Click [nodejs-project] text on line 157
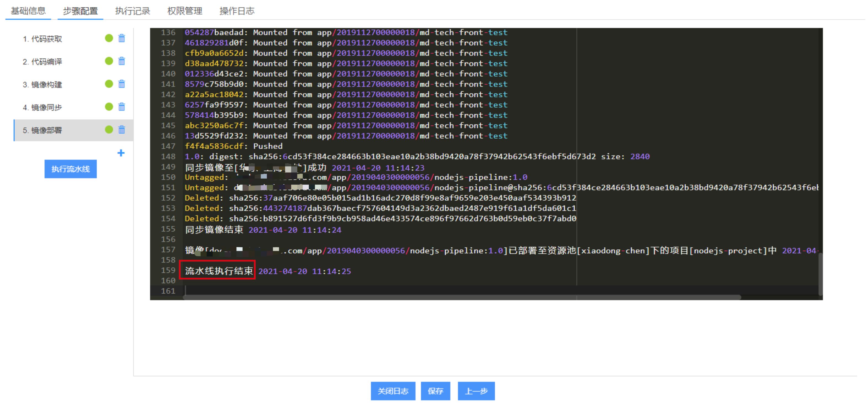The height and width of the screenshot is (403, 868). click(x=728, y=251)
